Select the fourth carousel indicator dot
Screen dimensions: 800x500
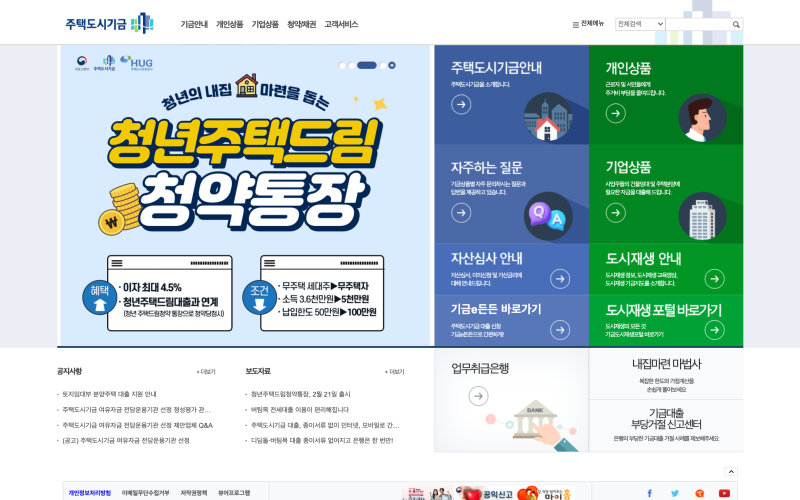[x=383, y=65]
